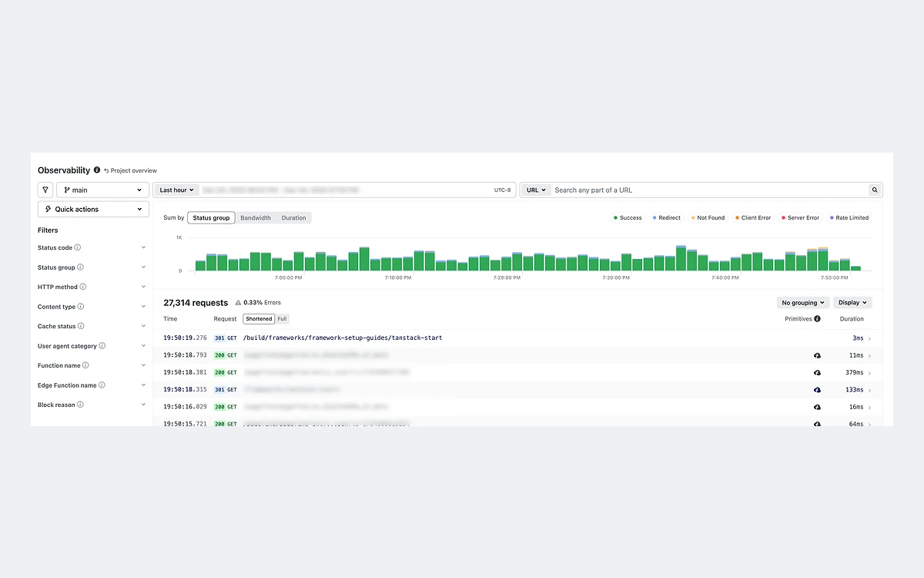Toggle the Server Error legend series
Screen dimensions: 924x578
tap(801, 218)
